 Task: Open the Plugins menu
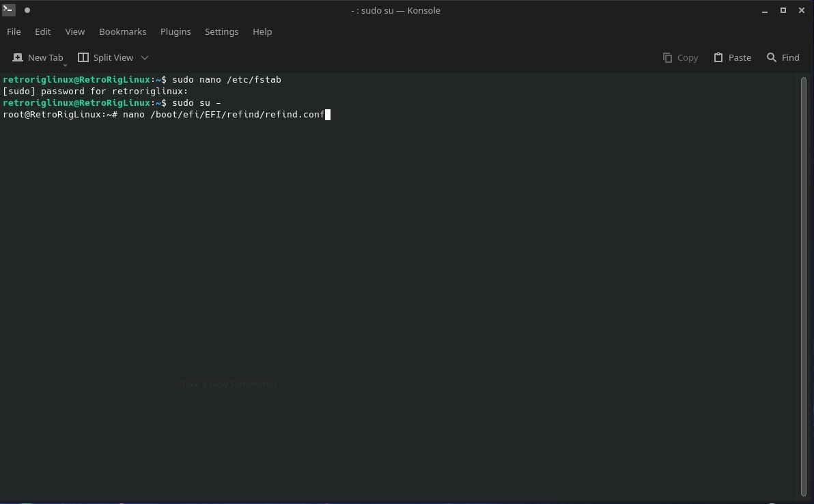tap(176, 32)
